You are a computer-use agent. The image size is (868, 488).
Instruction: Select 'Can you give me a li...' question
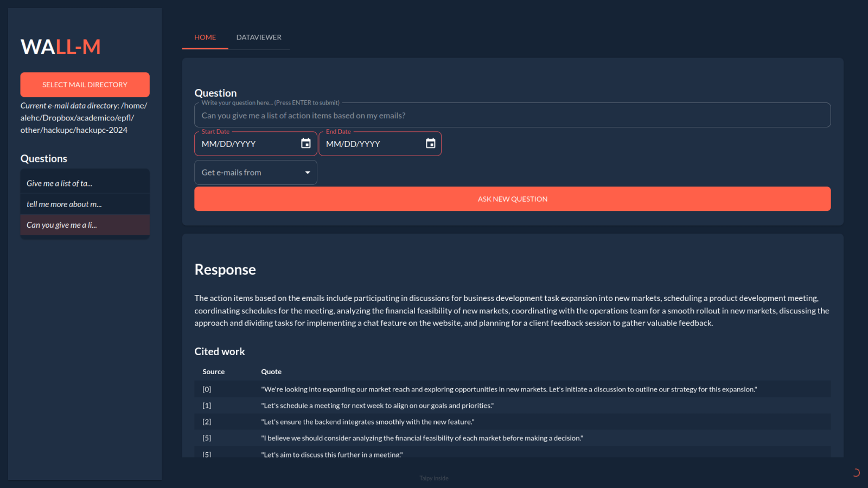coord(85,225)
